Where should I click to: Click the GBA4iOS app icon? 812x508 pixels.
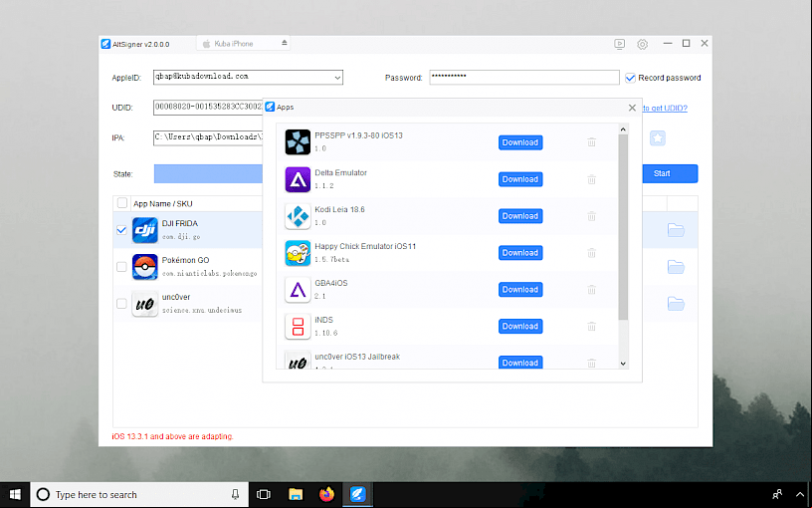pos(298,290)
